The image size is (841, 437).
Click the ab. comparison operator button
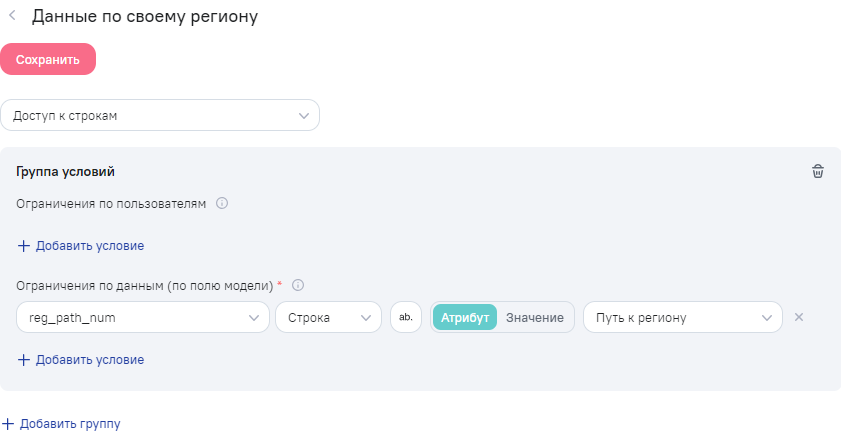pyautogui.click(x=406, y=317)
